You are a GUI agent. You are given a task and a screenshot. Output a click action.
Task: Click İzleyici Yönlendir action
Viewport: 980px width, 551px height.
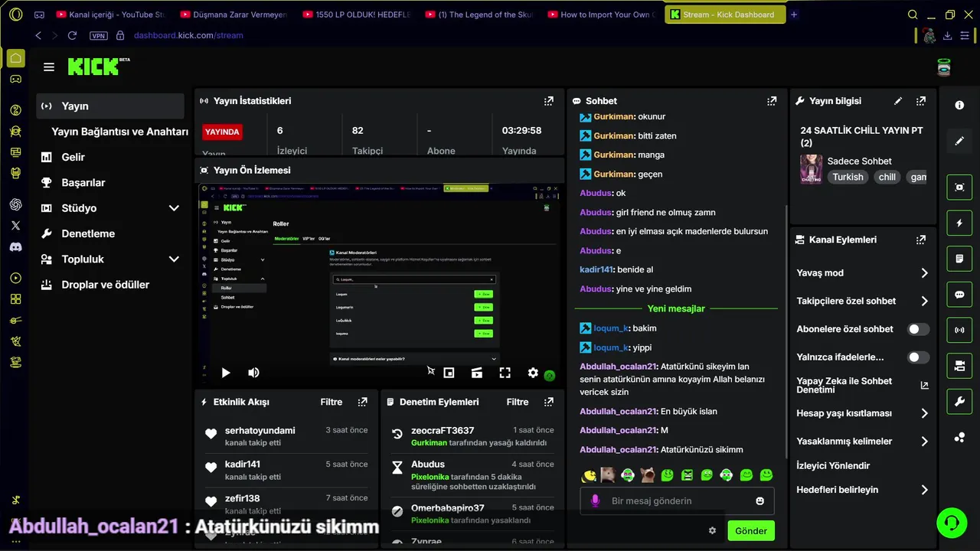833,465
